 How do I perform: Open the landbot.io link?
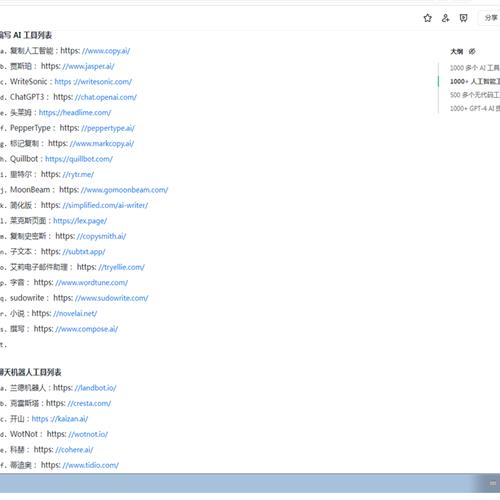click(95, 388)
